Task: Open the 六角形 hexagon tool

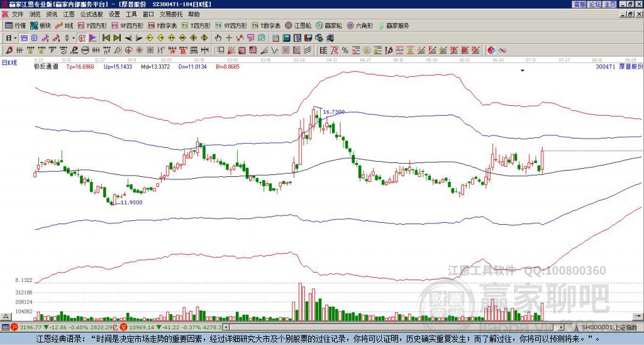Action: click(x=360, y=25)
